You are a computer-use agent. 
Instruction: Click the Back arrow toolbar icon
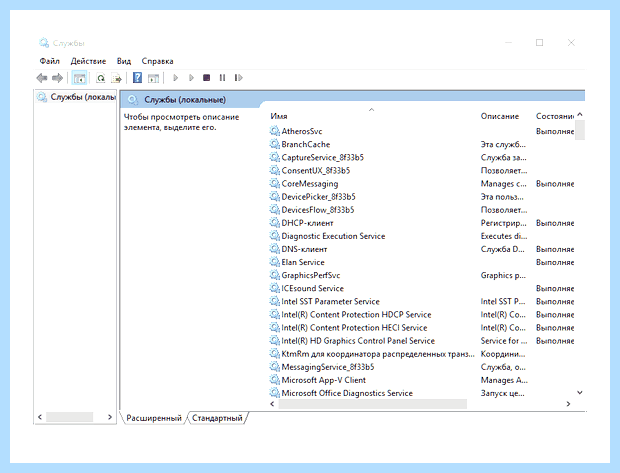42,78
